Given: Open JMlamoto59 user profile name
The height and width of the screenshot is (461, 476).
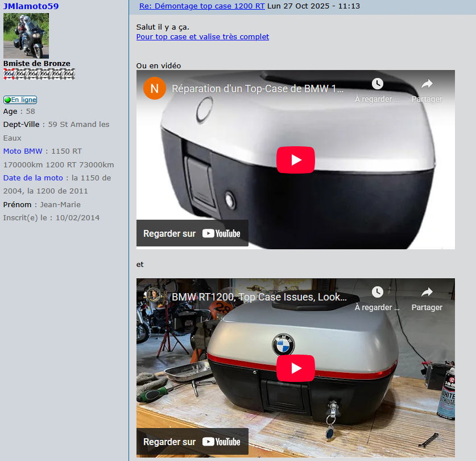Looking at the screenshot, I should (x=31, y=6).
